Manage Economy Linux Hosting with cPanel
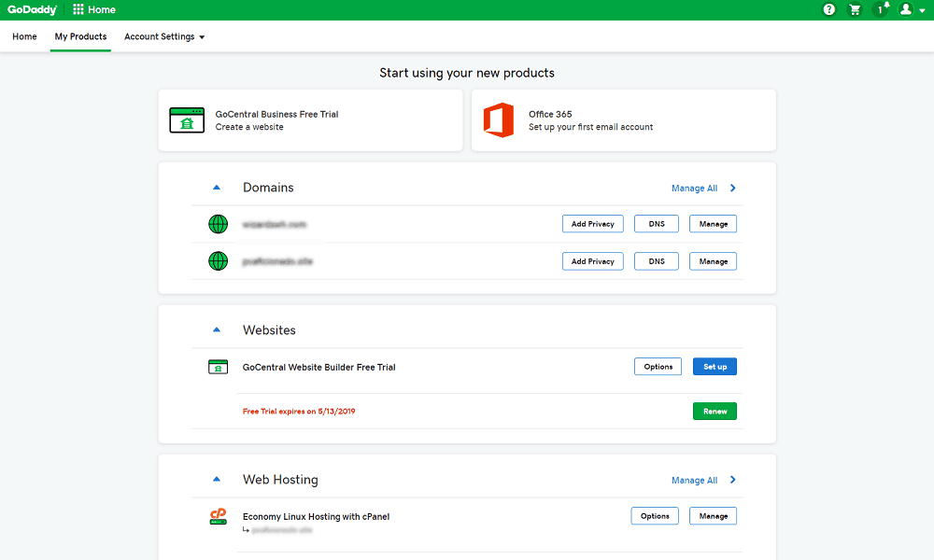Screen dimensions: 934x560 tap(713, 516)
